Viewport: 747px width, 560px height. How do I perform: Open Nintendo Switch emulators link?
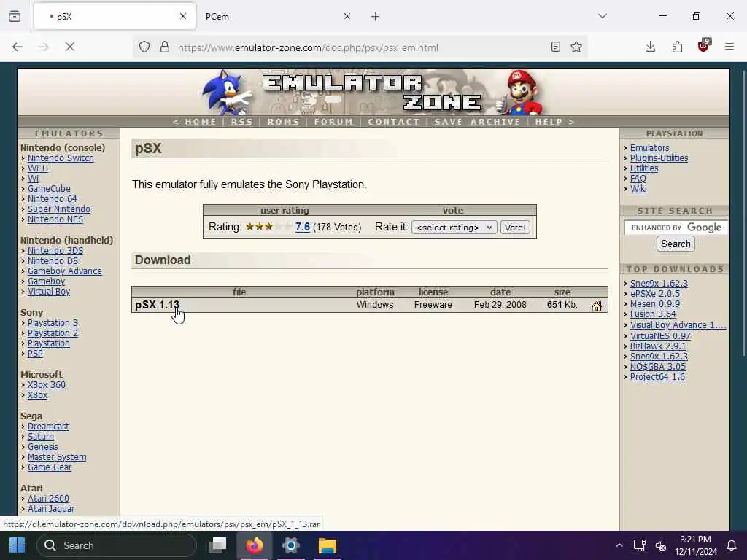click(61, 158)
